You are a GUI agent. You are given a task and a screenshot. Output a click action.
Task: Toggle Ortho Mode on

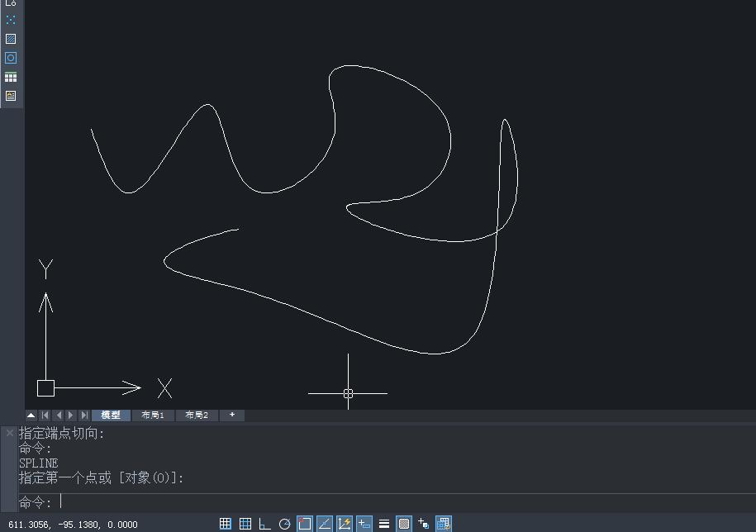(x=264, y=522)
